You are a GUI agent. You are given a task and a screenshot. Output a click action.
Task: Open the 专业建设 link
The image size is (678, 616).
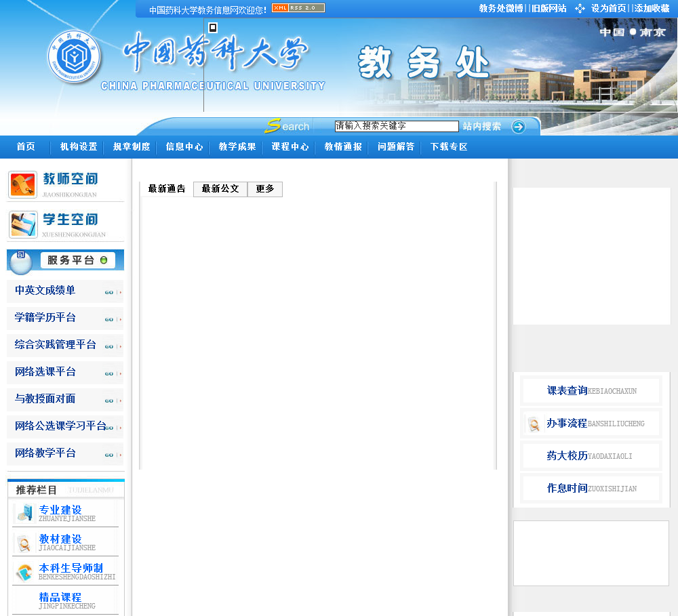pos(60,510)
